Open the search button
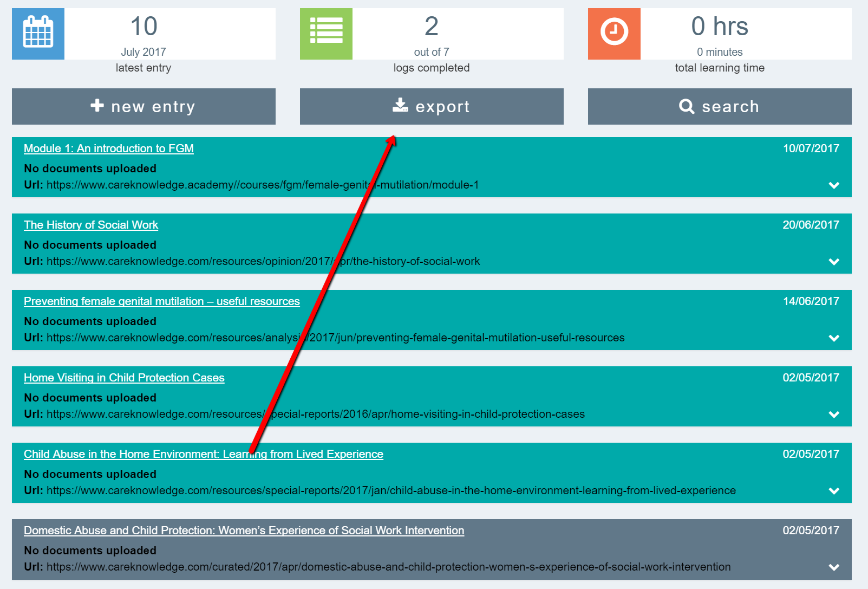This screenshot has width=868, height=589. [720, 107]
